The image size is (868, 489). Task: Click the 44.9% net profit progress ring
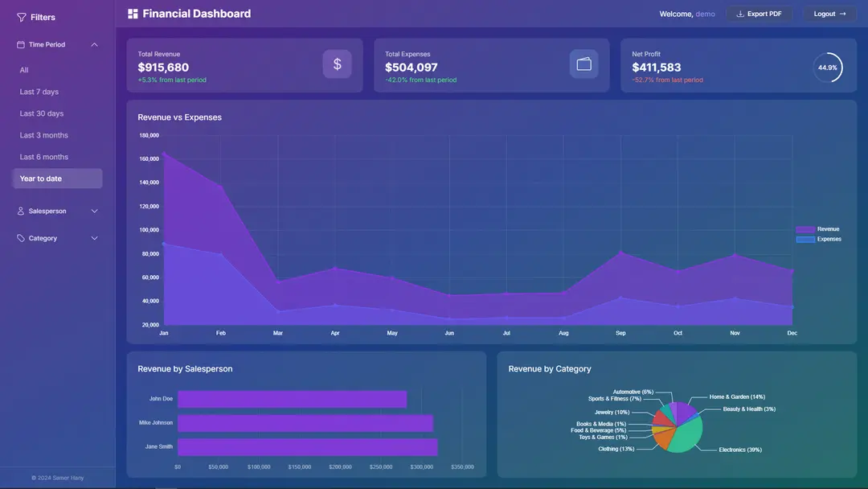click(x=828, y=68)
